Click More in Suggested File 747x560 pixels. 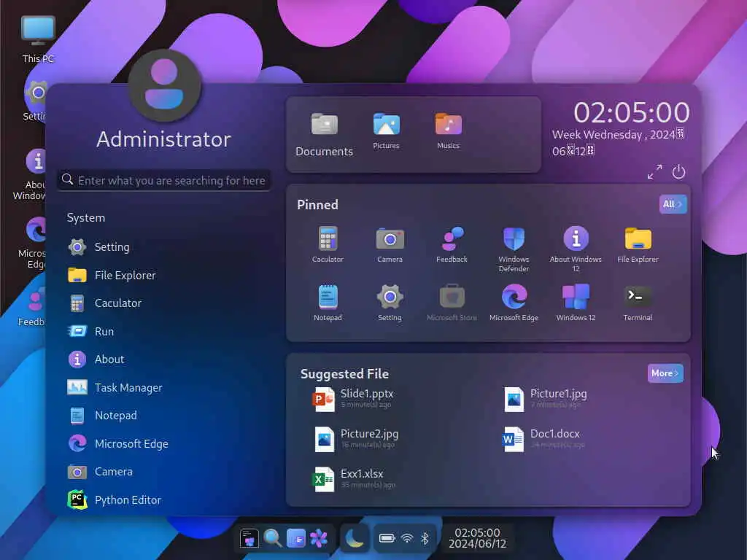click(665, 373)
